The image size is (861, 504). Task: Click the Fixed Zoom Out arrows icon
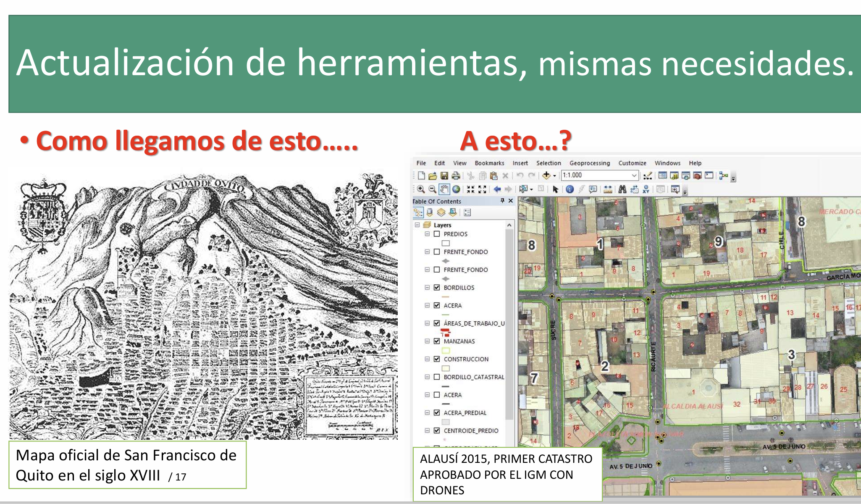coord(482,189)
